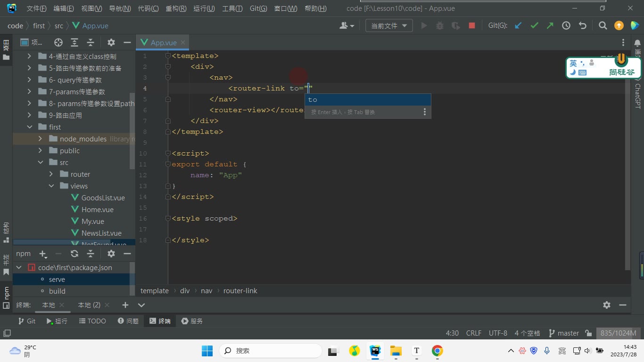The width and height of the screenshot is (644, 362).
Task: Click locate-in-project-tree target icon
Action: pyautogui.click(x=58, y=42)
